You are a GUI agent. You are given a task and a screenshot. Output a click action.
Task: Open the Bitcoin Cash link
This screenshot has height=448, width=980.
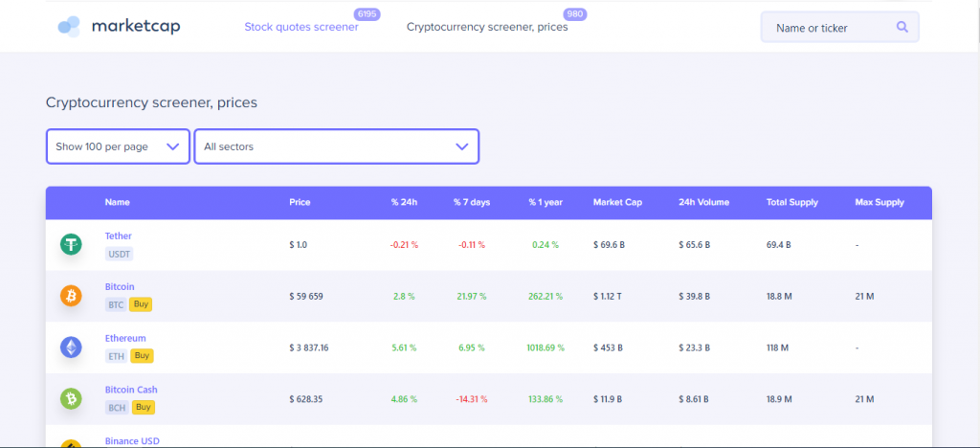131,390
